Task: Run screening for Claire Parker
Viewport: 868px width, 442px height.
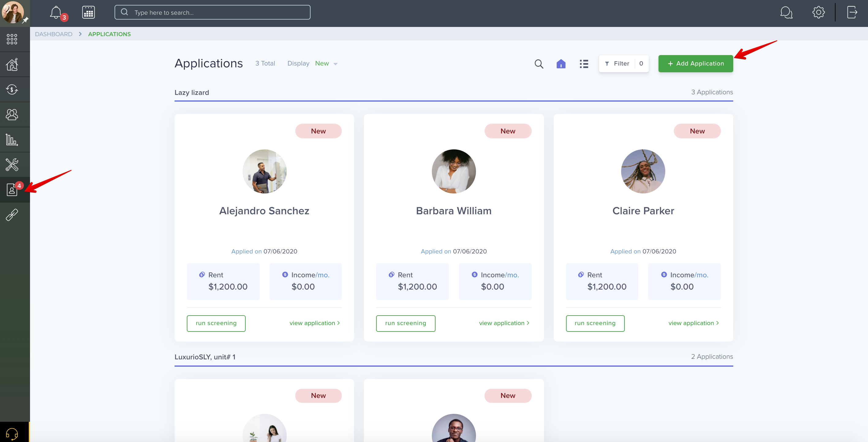Action: (595, 323)
